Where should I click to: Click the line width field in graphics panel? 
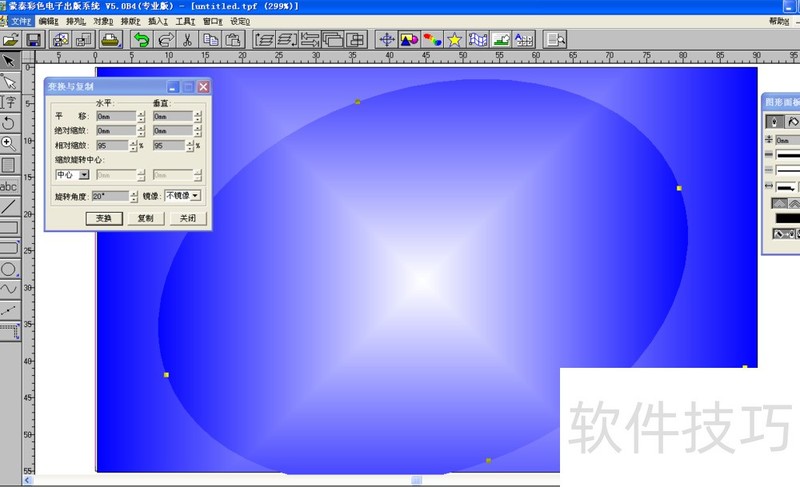(787, 140)
